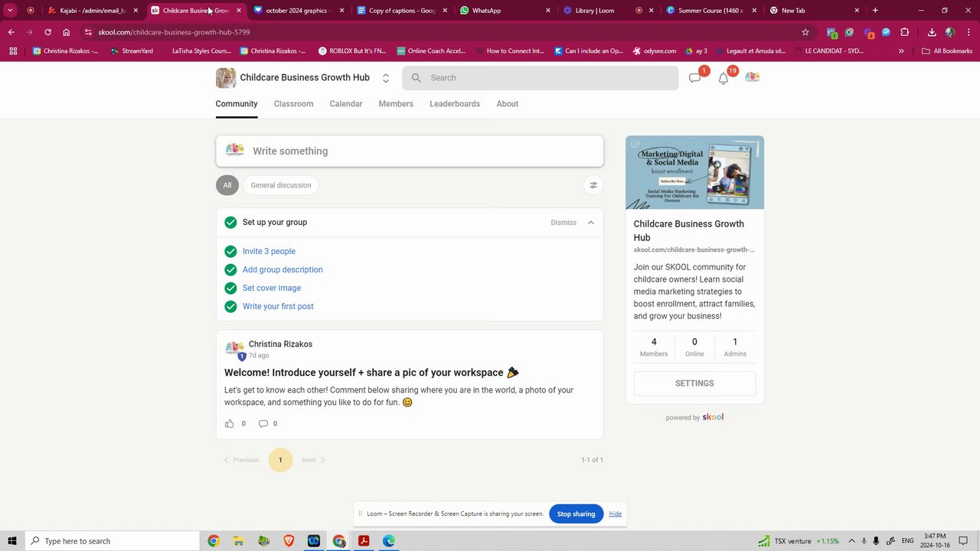980x551 pixels.
Task: Open the Add group description link
Action: point(283,270)
